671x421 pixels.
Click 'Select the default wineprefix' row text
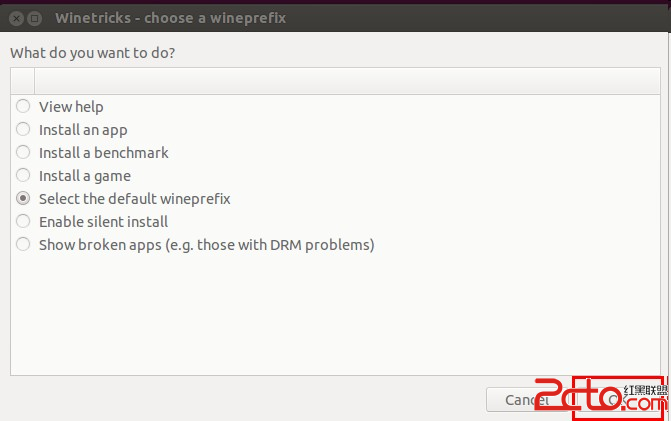click(135, 199)
